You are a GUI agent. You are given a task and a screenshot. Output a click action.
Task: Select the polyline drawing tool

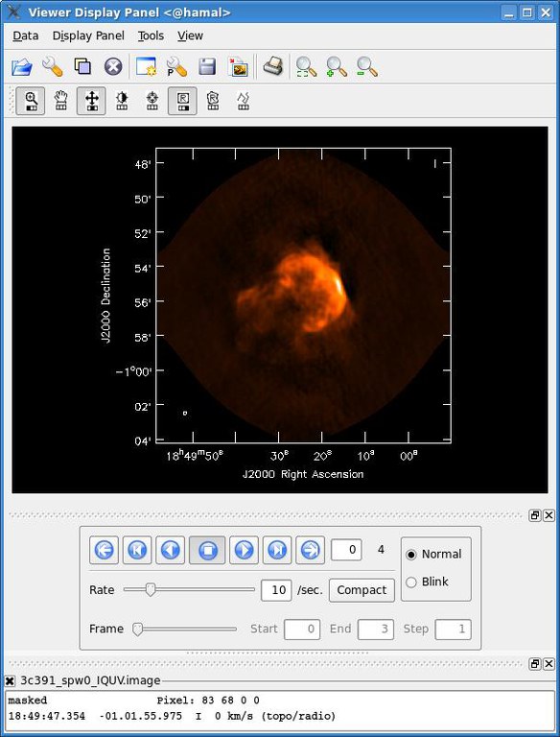[243, 101]
